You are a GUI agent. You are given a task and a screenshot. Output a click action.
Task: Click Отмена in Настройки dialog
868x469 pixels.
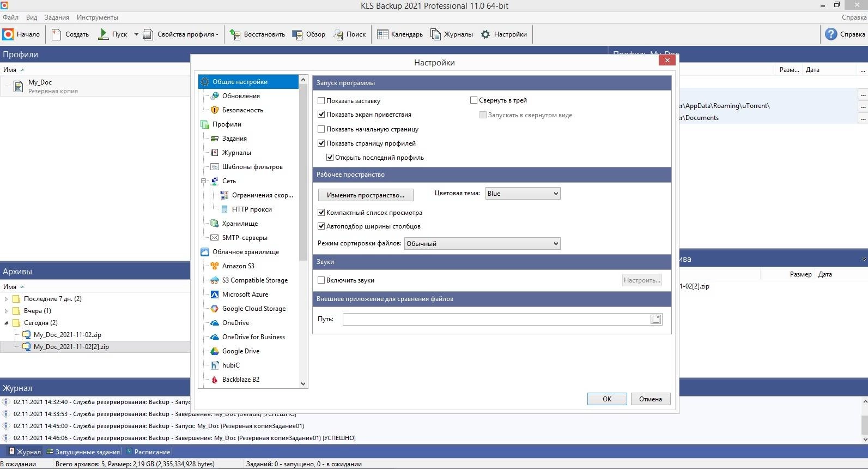coord(651,399)
